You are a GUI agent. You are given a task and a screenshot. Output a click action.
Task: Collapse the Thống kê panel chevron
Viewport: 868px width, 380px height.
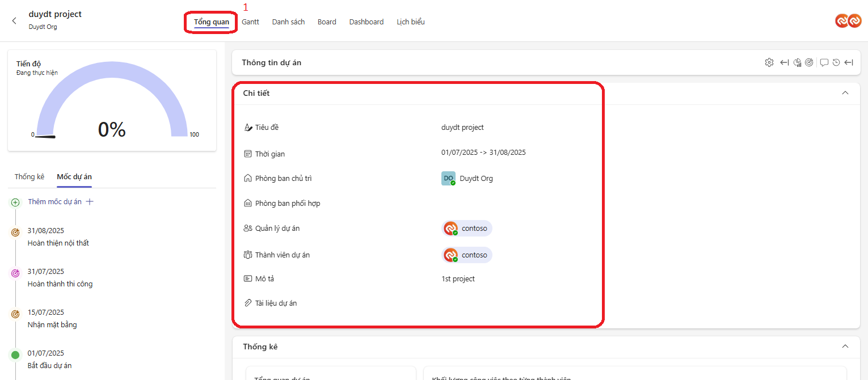[845, 347]
